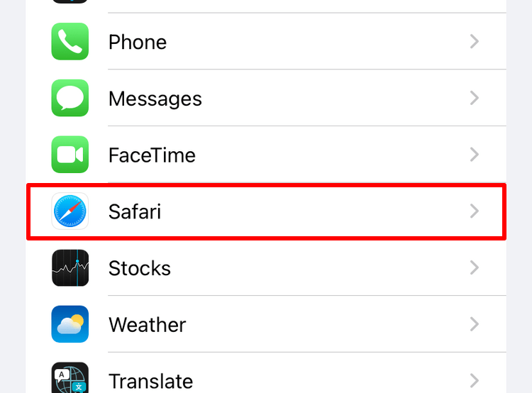Screen dimensions: 532x393
Task: Choose the Weather text label
Action: click(148, 324)
